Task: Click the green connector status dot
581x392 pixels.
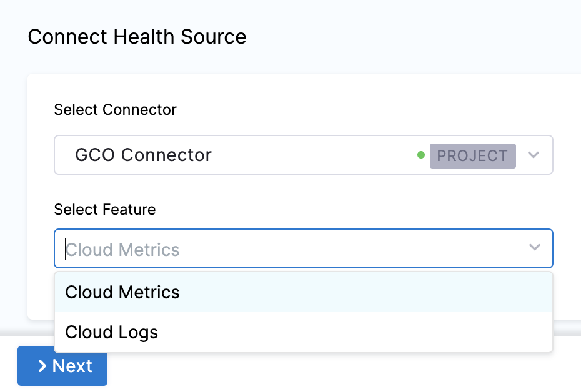Action: coord(421,155)
